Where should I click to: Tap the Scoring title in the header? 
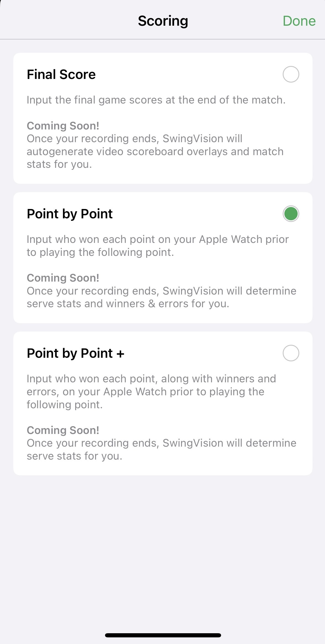pos(163,21)
